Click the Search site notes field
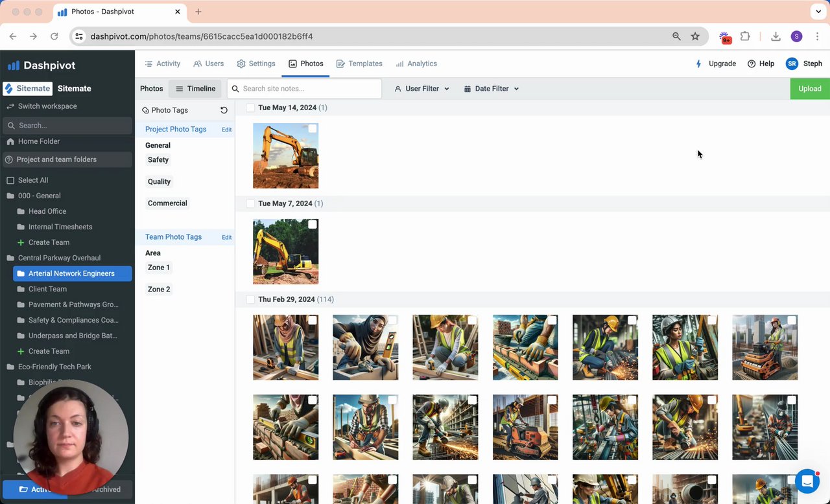 click(x=304, y=89)
